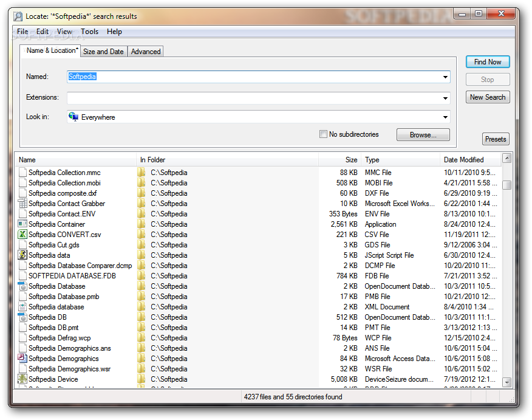
Task: Open the File menu
Action: click(22, 32)
